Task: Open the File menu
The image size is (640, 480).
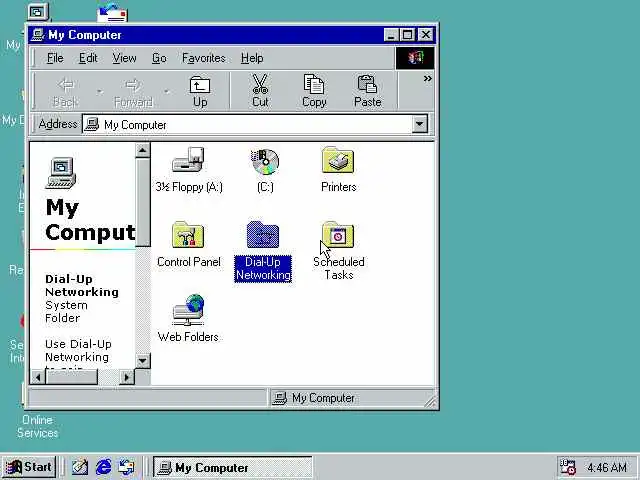Action: [x=55, y=58]
